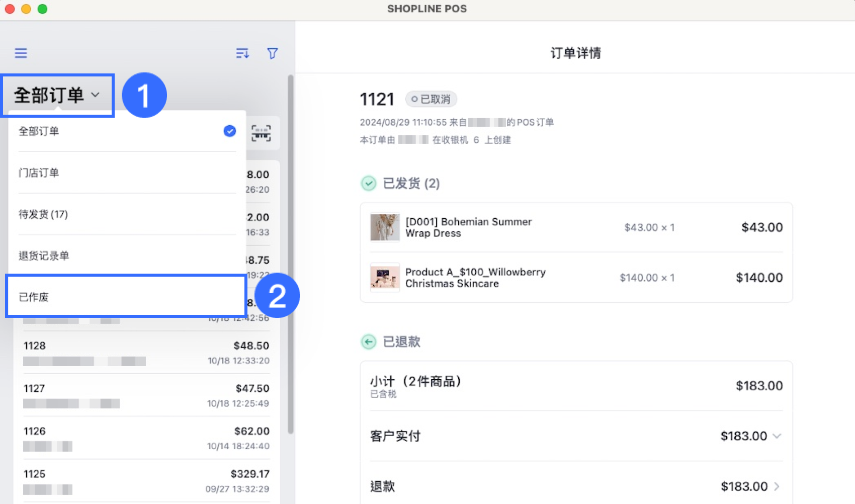Click the $48.50 amount of order 1128
855x504 pixels.
pos(251,346)
